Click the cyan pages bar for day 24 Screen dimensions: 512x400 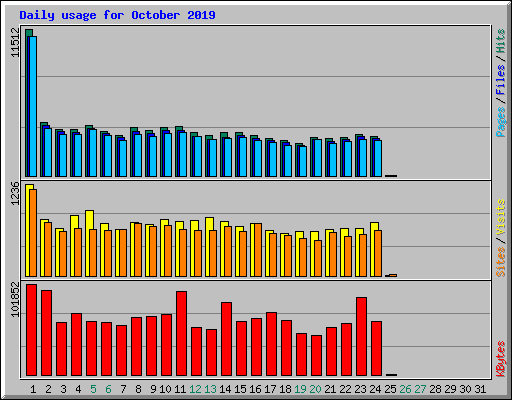[x=378, y=158]
